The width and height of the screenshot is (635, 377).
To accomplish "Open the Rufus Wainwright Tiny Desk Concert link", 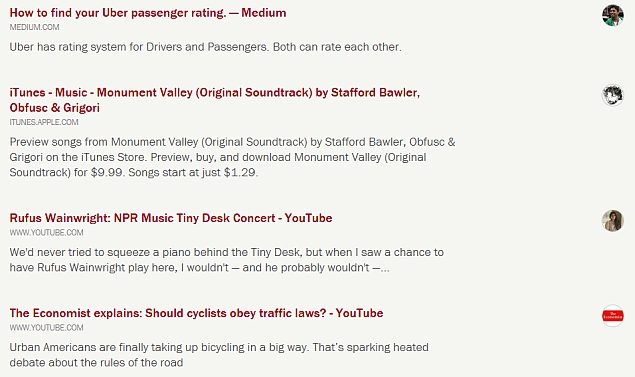I will [171, 218].
